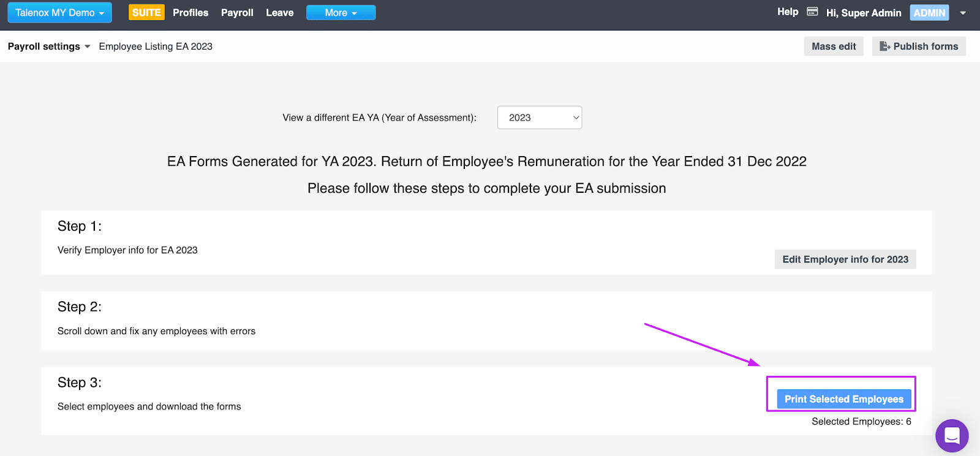Viewport: 980px width, 456px height.
Task: Expand the Super Admin account dropdown arrow
Action: [x=962, y=12]
